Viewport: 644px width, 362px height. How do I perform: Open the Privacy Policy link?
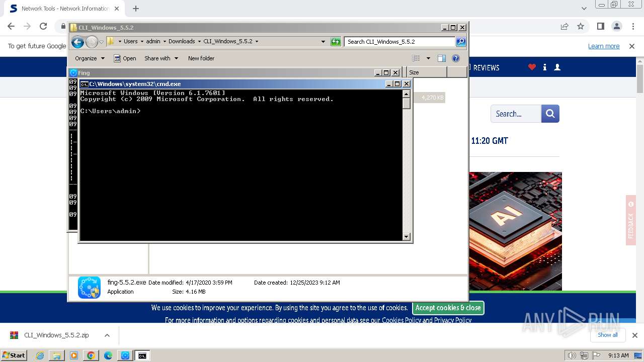[453, 320]
